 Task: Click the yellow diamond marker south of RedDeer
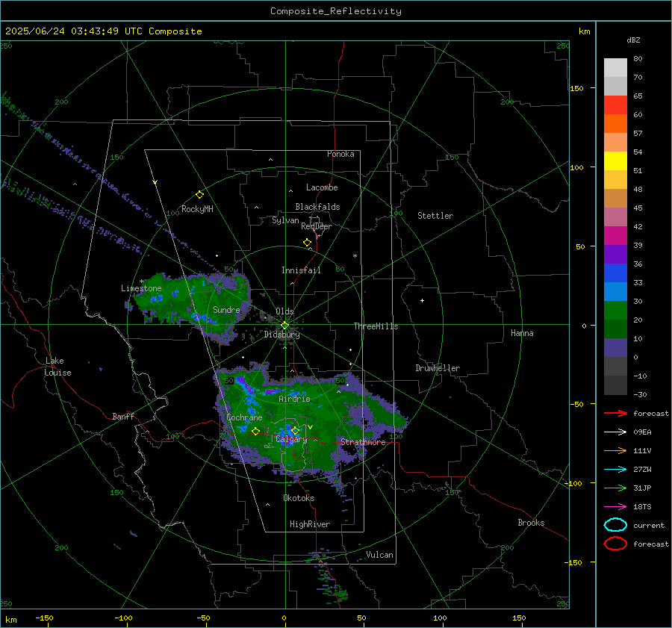pyautogui.click(x=308, y=243)
